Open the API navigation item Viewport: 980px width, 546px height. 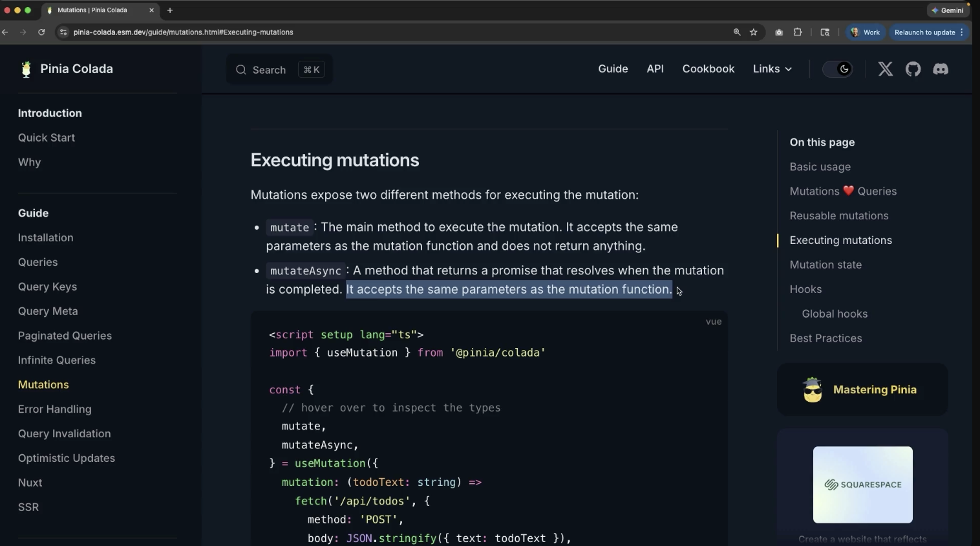(x=655, y=69)
